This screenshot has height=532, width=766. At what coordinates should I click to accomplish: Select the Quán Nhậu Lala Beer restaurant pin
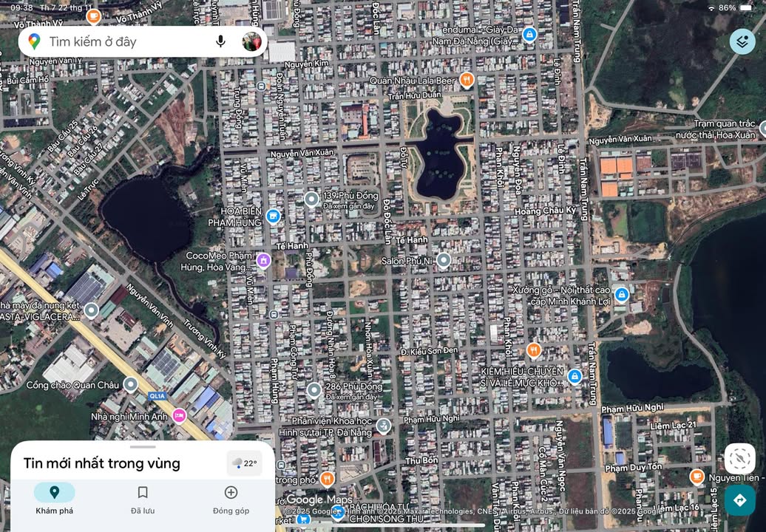[x=465, y=80]
